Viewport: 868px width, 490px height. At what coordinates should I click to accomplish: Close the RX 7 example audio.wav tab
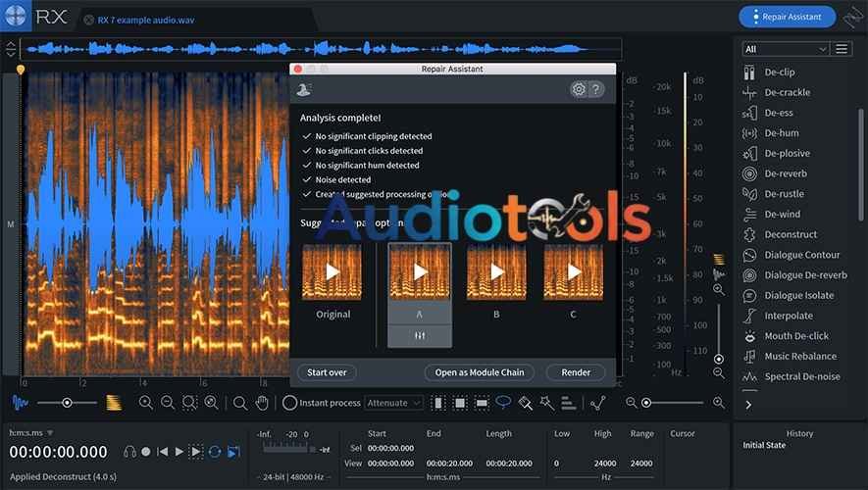pos(88,20)
